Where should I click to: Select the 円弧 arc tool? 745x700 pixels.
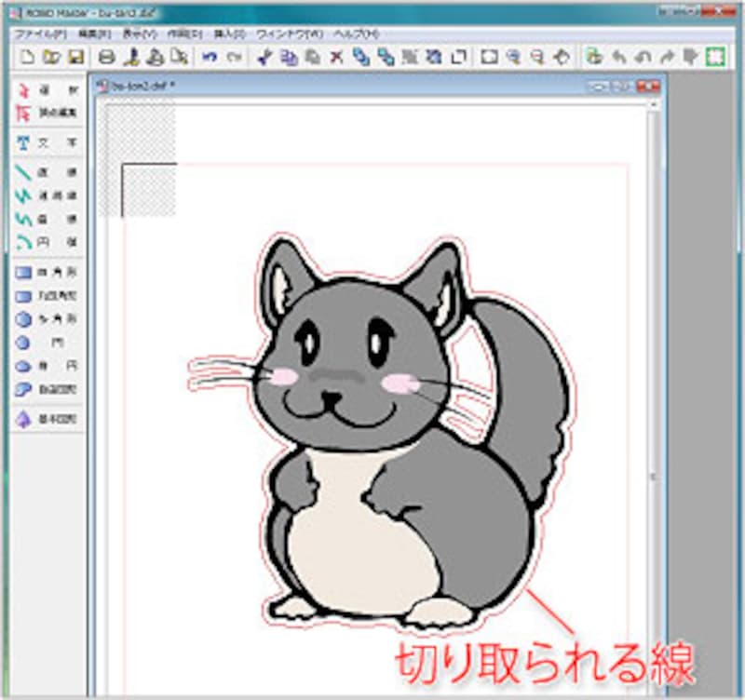[47, 242]
